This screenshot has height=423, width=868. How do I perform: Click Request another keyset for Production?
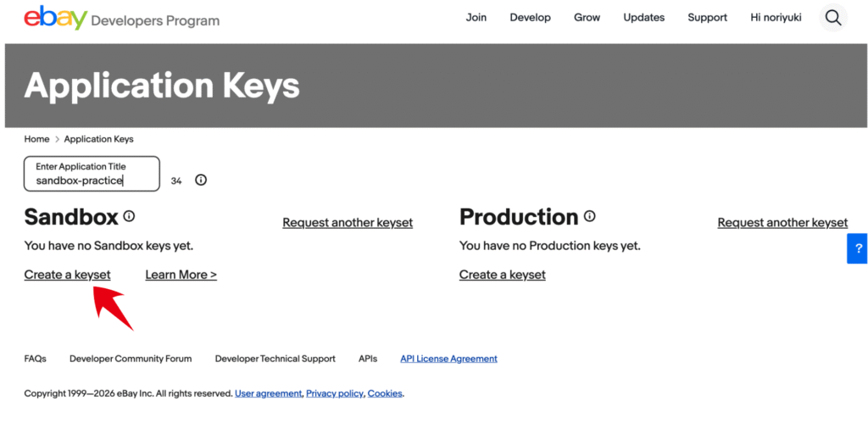(x=782, y=223)
